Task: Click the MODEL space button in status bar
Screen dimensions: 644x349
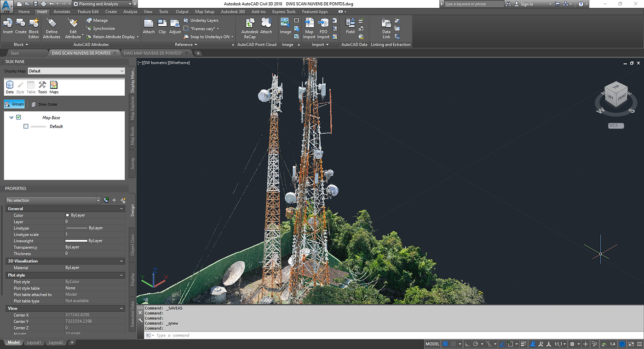Action: 432,344
